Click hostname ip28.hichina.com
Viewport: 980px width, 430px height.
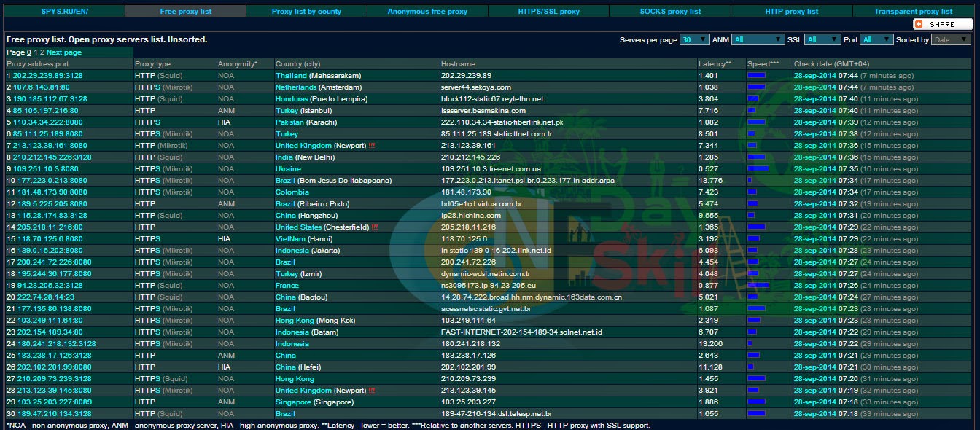pyautogui.click(x=471, y=216)
